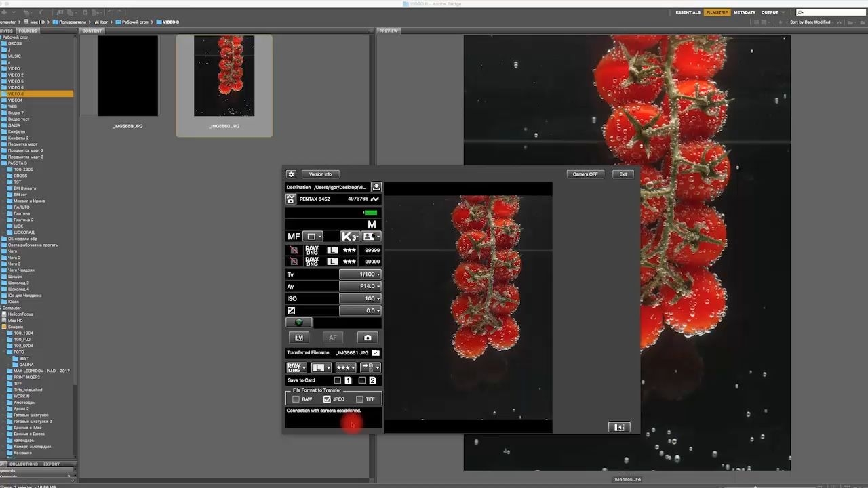This screenshot has width=868, height=488.
Task: Open the K3 custom image dropdown
Action: pyautogui.click(x=350, y=237)
